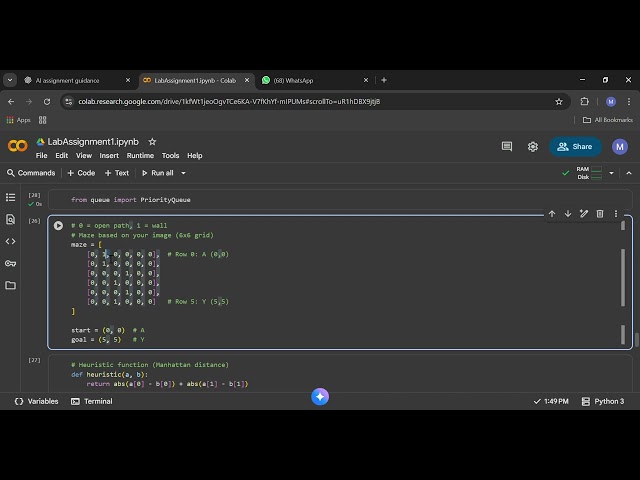Click Python 3 runtime indicator

[603, 401]
